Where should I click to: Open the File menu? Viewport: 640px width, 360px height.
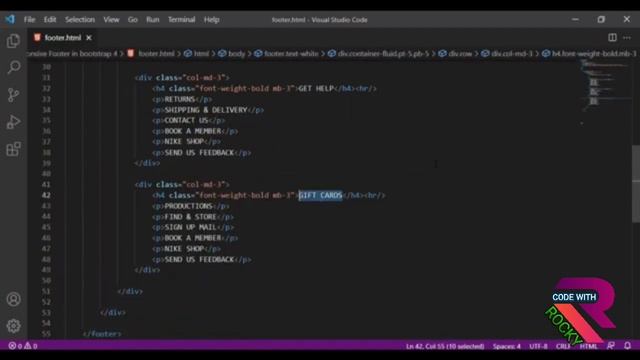tap(29, 20)
